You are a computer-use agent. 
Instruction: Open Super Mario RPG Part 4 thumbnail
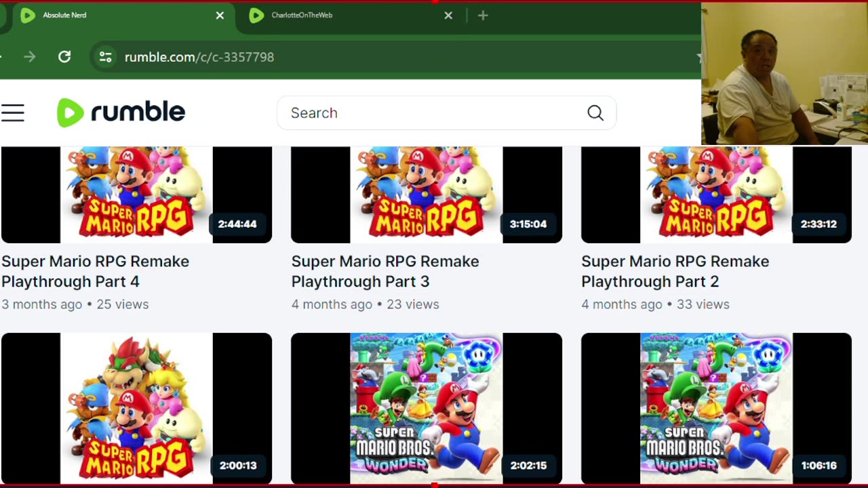pyautogui.click(x=136, y=195)
